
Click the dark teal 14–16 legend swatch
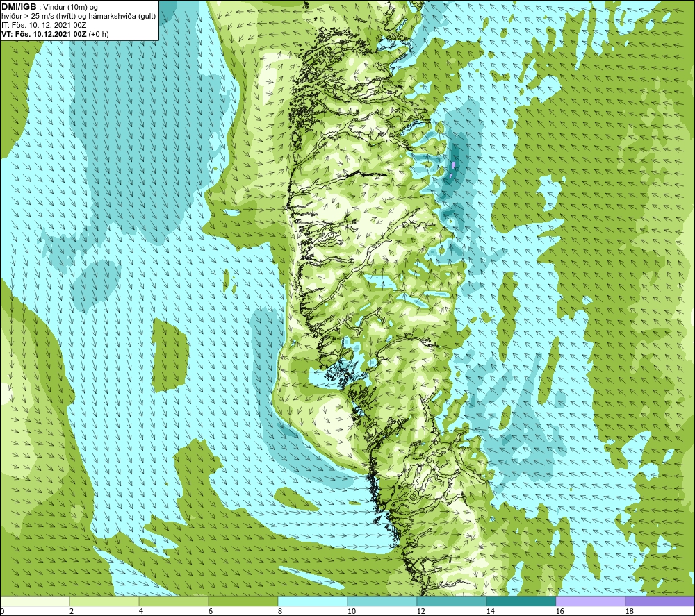pyautogui.click(x=521, y=601)
